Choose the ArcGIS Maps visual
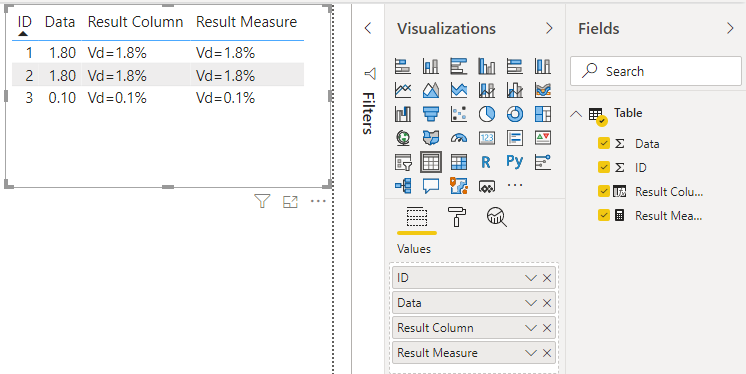 459,186
